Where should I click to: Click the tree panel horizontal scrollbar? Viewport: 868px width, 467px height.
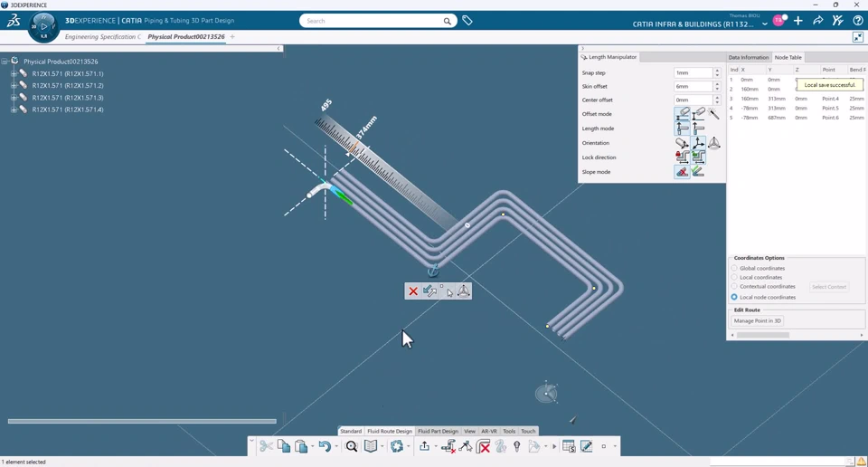pos(142,421)
